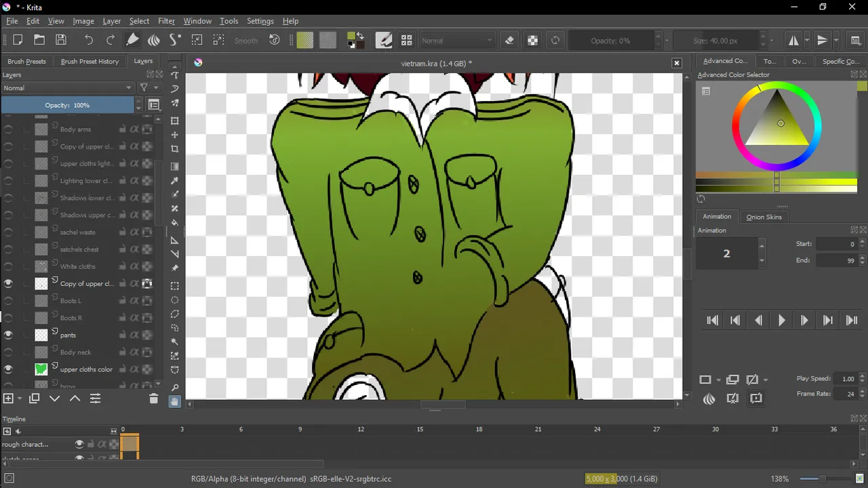Show the Boots L layer
This screenshot has width=868, height=488.
click(x=8, y=300)
